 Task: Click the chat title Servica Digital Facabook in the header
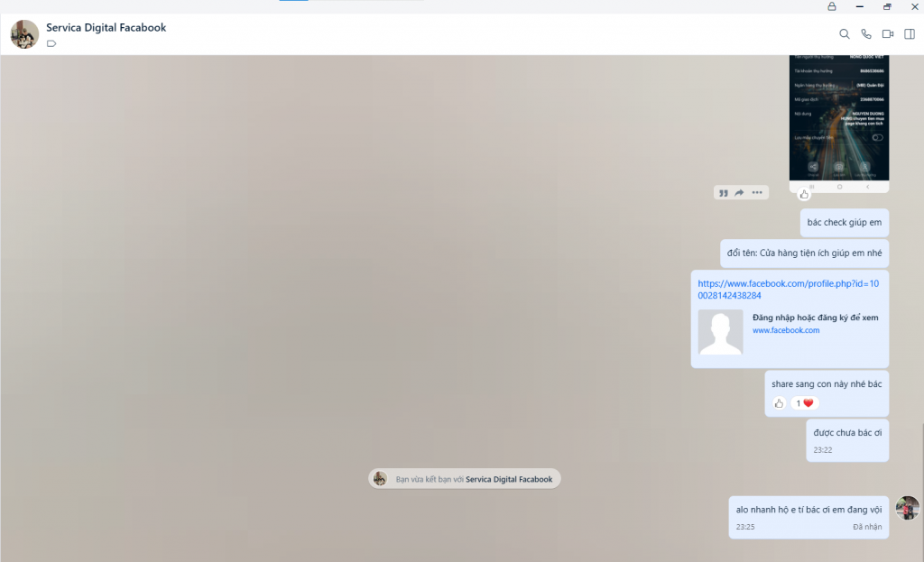106,28
